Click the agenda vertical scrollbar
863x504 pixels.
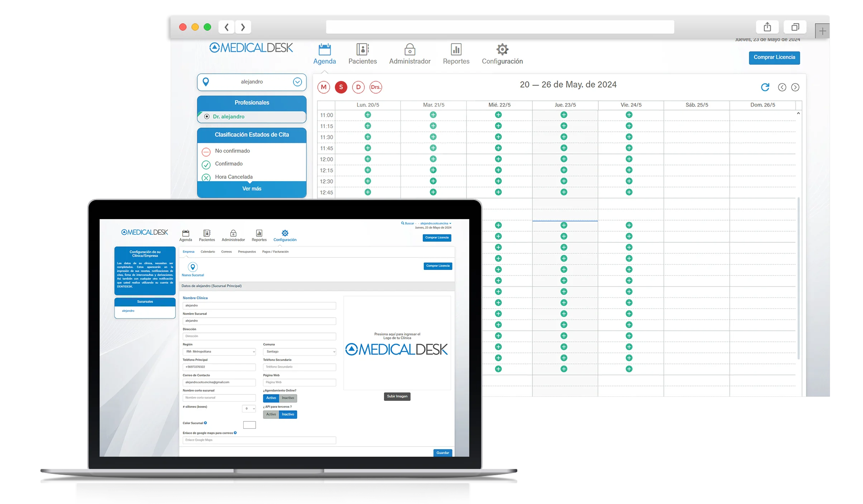tap(799, 277)
